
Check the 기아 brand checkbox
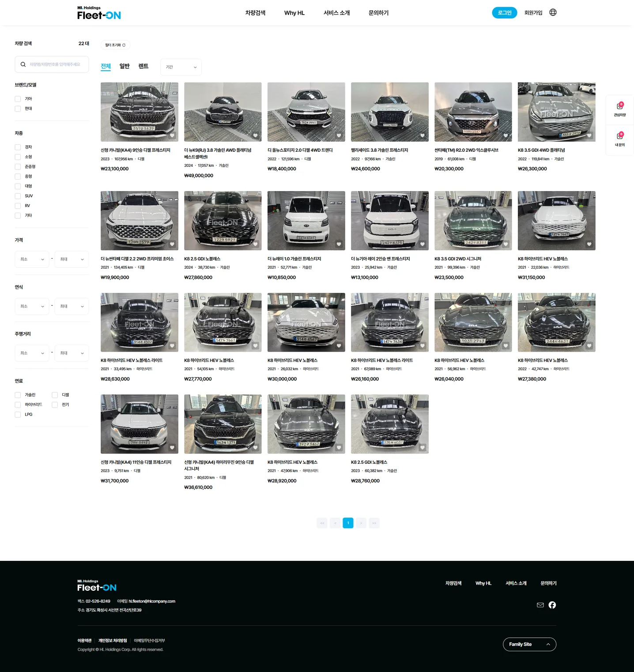(x=18, y=99)
